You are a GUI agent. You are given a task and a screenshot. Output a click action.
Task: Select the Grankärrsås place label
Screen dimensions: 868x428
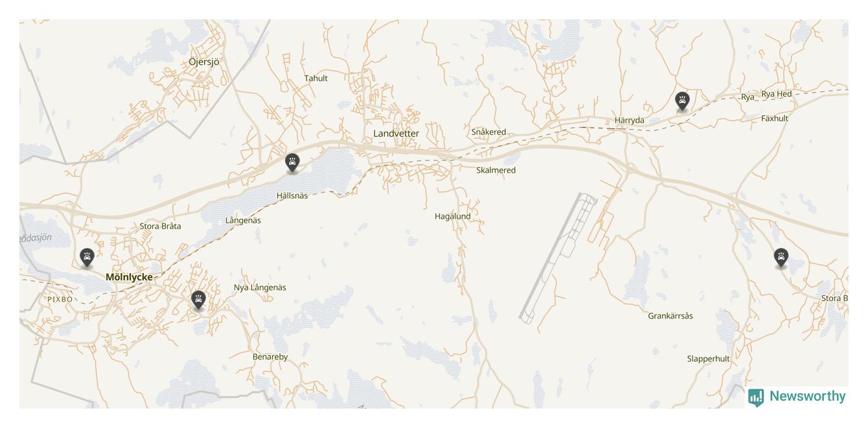tap(670, 316)
